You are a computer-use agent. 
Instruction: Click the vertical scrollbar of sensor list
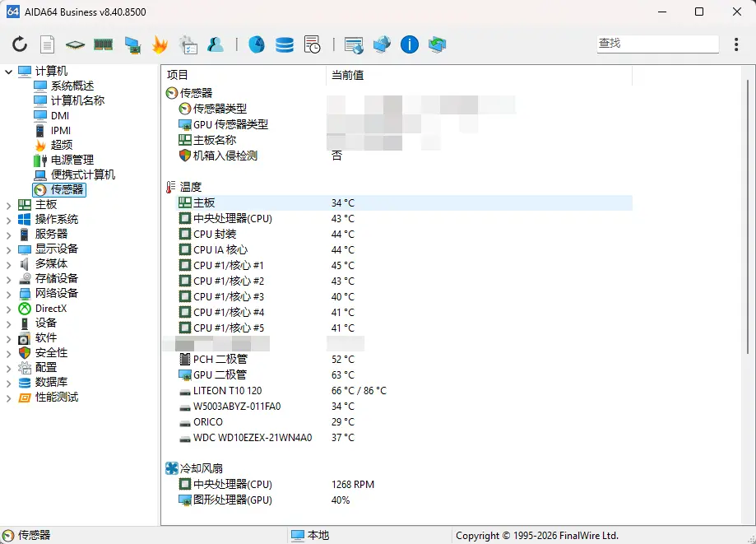[748, 217]
